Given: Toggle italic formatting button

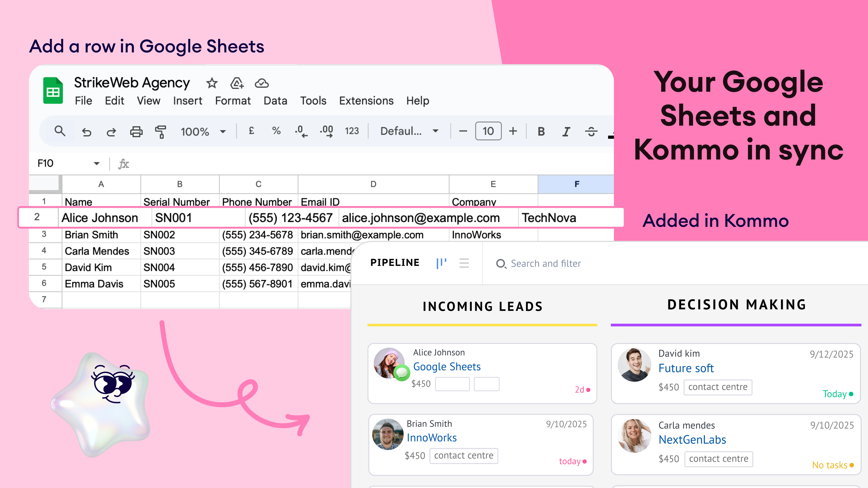Looking at the screenshot, I should [x=566, y=131].
